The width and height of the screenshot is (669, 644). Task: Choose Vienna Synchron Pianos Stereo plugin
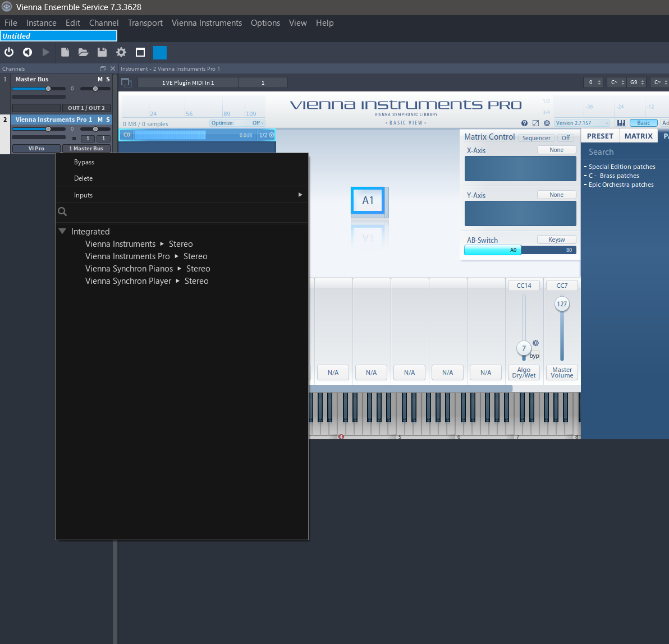pyautogui.click(x=148, y=269)
